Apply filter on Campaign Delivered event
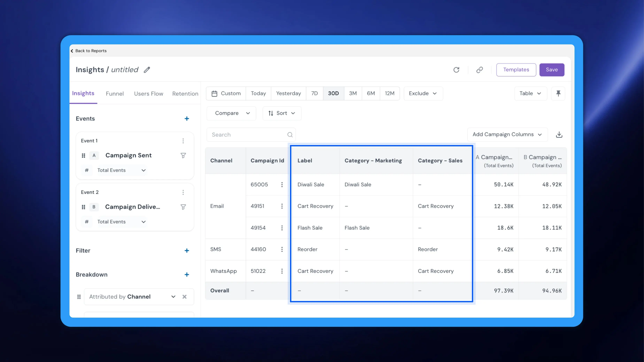 183,207
